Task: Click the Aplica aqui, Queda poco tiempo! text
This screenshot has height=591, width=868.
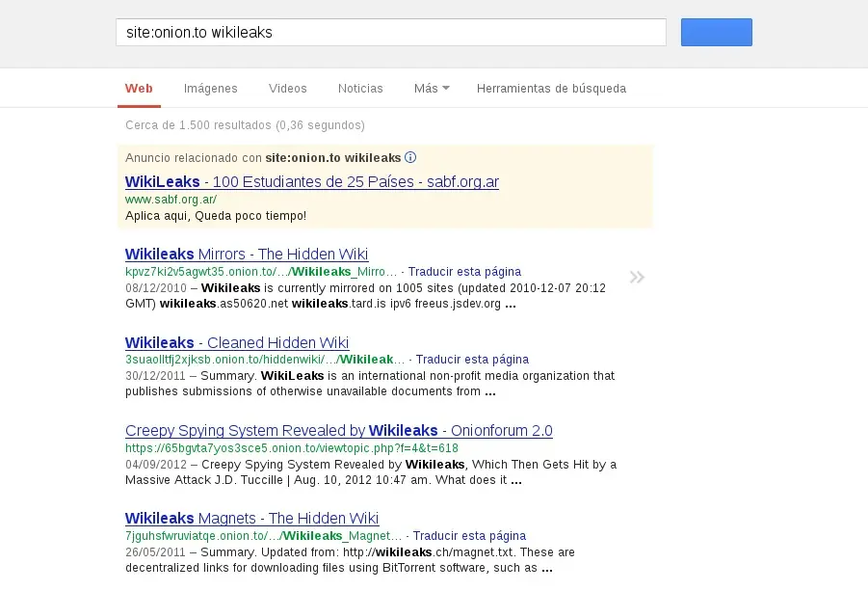Action: pos(216,216)
